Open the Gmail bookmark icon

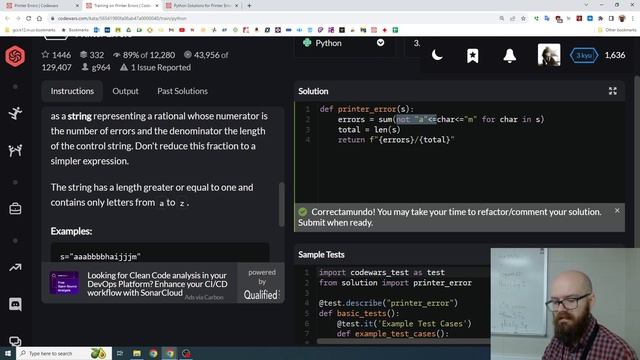(x=171, y=30)
